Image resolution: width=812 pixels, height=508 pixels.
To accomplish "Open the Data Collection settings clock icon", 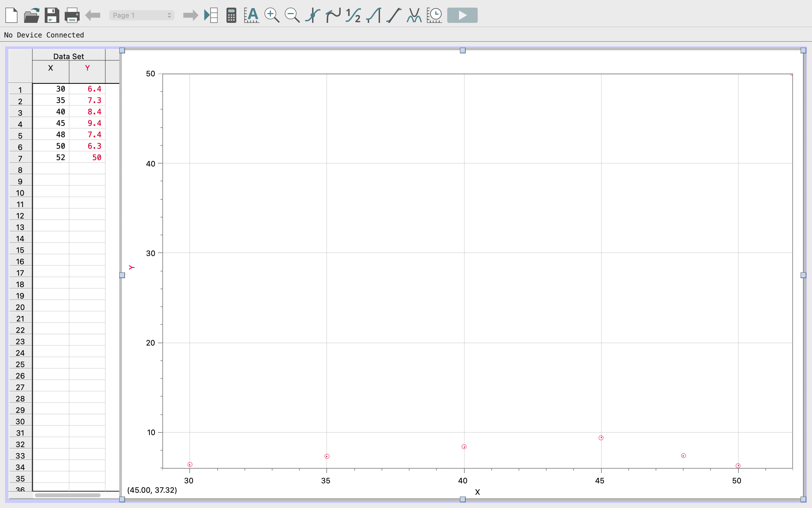I will tap(435, 15).
